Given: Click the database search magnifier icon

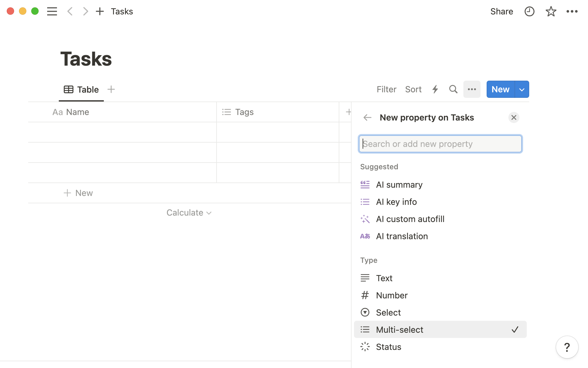Looking at the screenshot, I should tap(453, 89).
